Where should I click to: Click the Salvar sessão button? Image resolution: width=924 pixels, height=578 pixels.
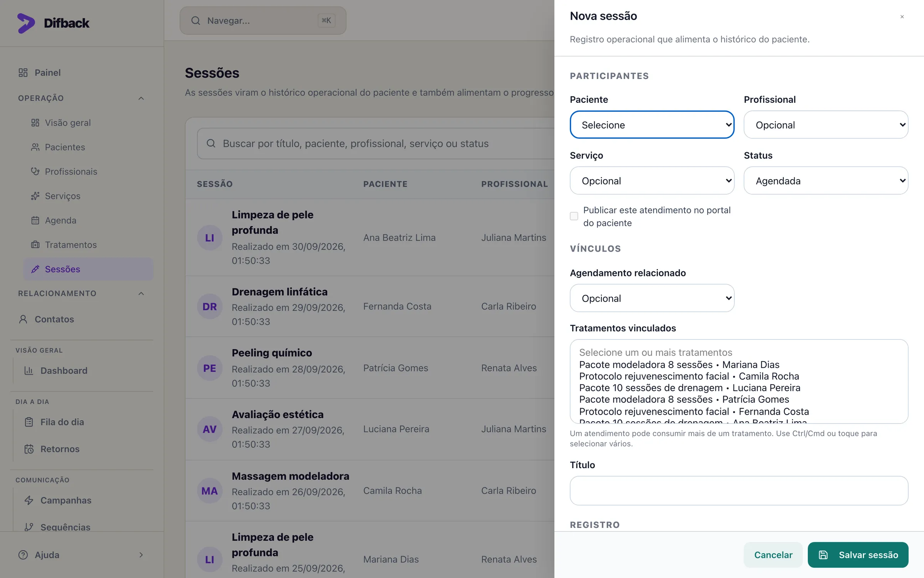[x=858, y=555]
